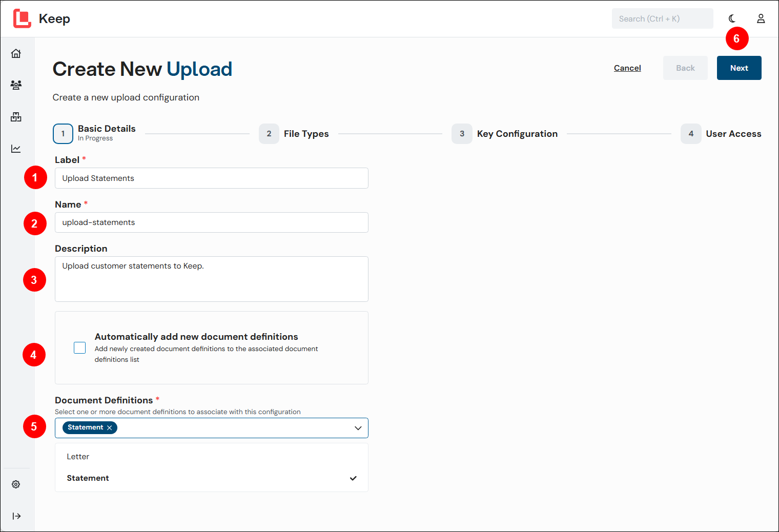Open the settings gear sidebar icon

[16, 484]
